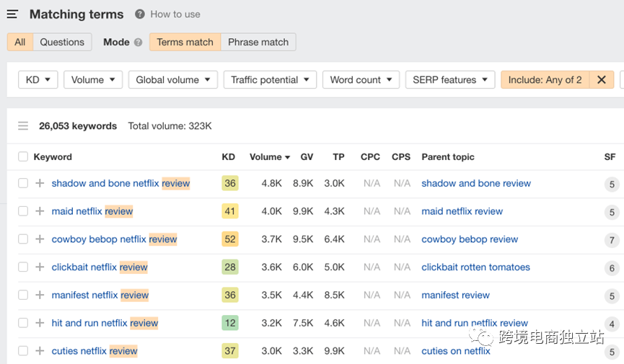This screenshot has width=624, height=364.
Task: Edit the Include: Any of 2 filter
Action: [545, 79]
